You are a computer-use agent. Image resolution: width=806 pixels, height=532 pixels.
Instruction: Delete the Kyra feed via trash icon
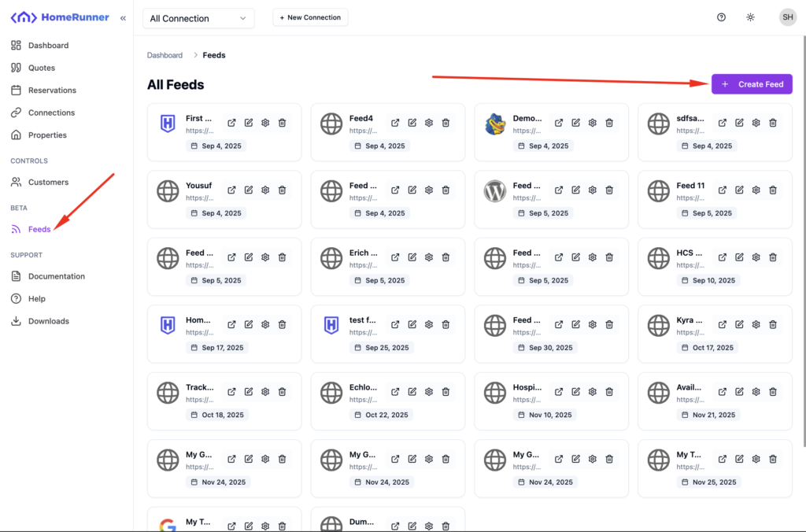click(x=773, y=324)
